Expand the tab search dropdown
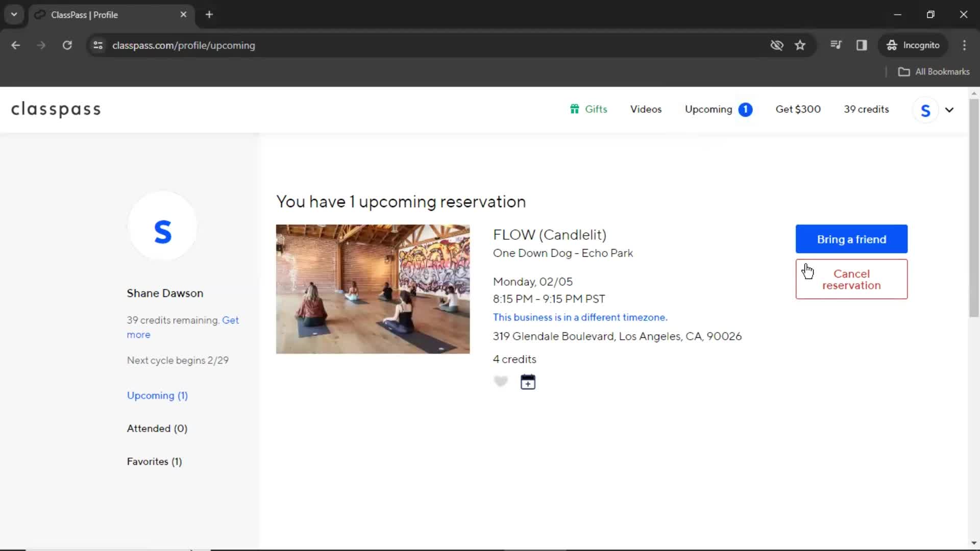This screenshot has height=551, width=980. pyautogui.click(x=14, y=15)
